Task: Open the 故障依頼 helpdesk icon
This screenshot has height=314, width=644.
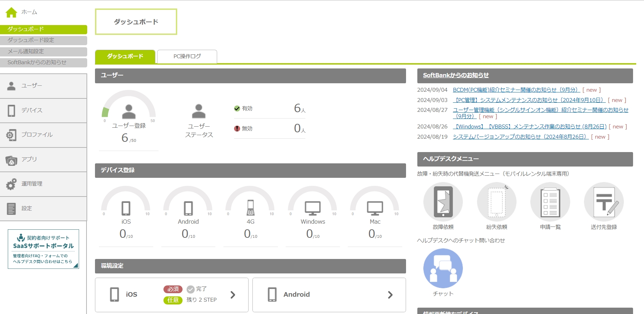Action: pyautogui.click(x=443, y=202)
